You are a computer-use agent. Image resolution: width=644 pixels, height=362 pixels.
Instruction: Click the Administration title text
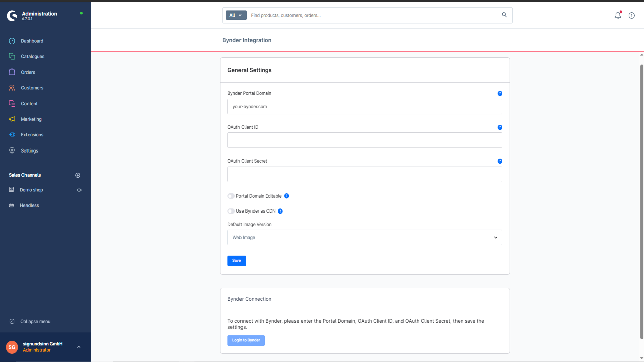pos(40,14)
